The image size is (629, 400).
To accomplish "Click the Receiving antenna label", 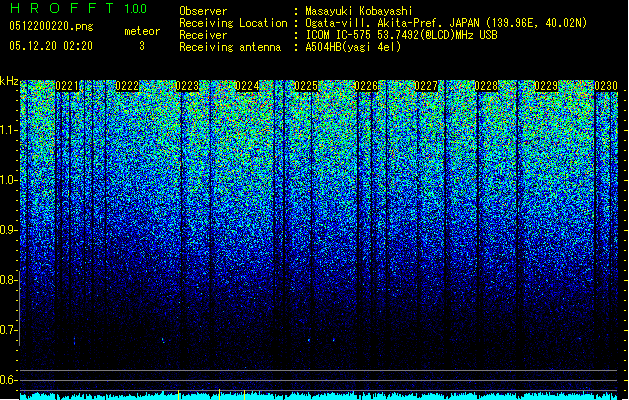I will [230, 47].
